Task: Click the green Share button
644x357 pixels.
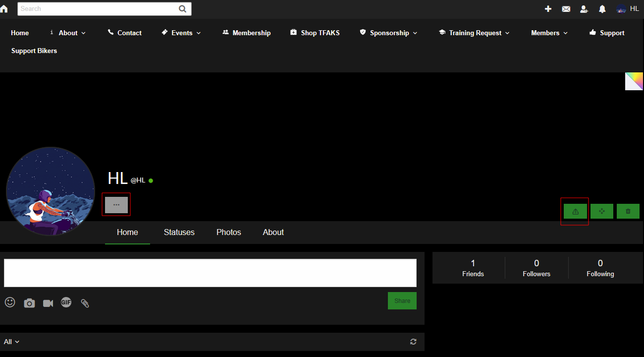Action: click(402, 301)
